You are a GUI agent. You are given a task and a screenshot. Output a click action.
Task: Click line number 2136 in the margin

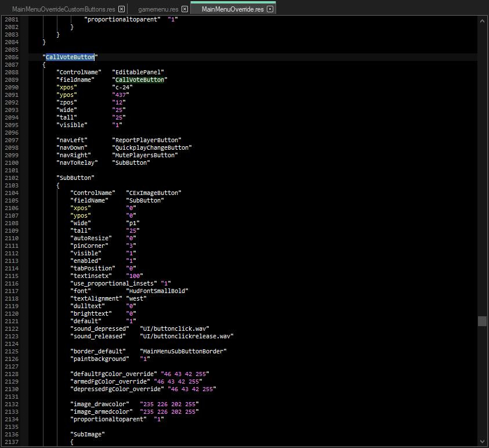click(11, 434)
